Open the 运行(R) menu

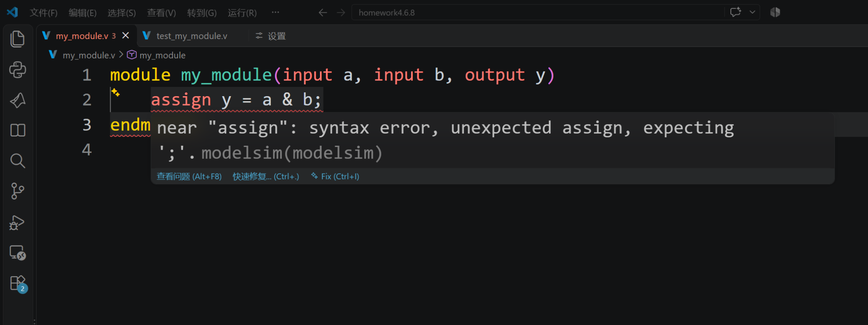pyautogui.click(x=242, y=13)
